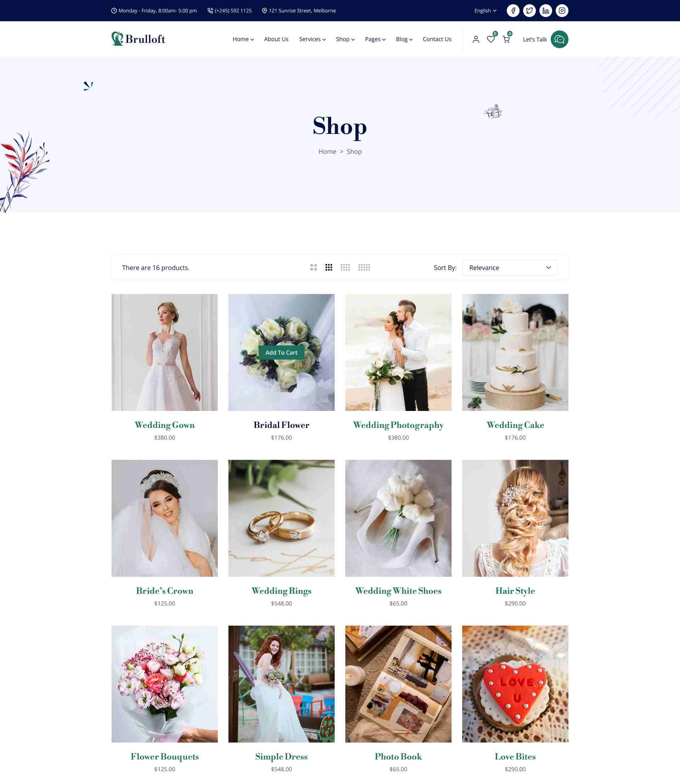
Task: Click the user account icon
Action: [x=475, y=39]
